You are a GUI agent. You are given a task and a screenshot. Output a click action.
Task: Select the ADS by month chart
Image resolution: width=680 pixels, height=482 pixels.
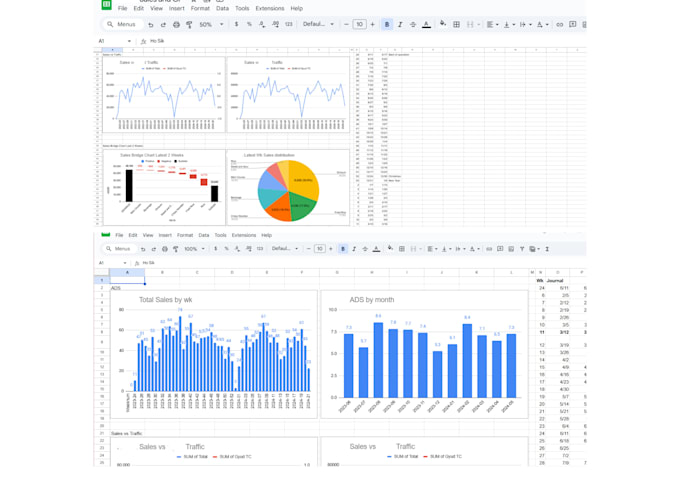[x=424, y=354]
